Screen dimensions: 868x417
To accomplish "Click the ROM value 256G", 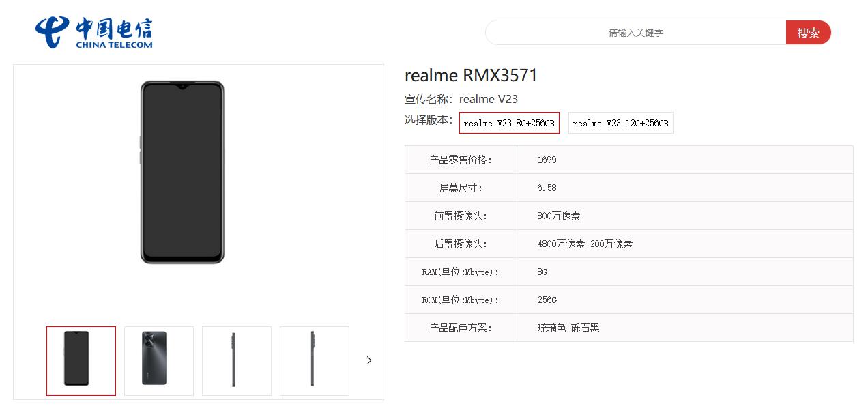I will pos(547,300).
